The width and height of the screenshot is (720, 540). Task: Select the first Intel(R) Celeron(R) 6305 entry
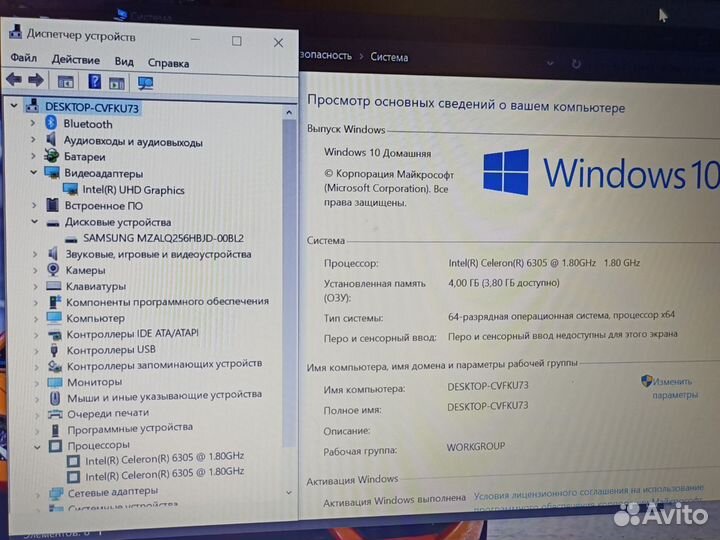click(164, 458)
